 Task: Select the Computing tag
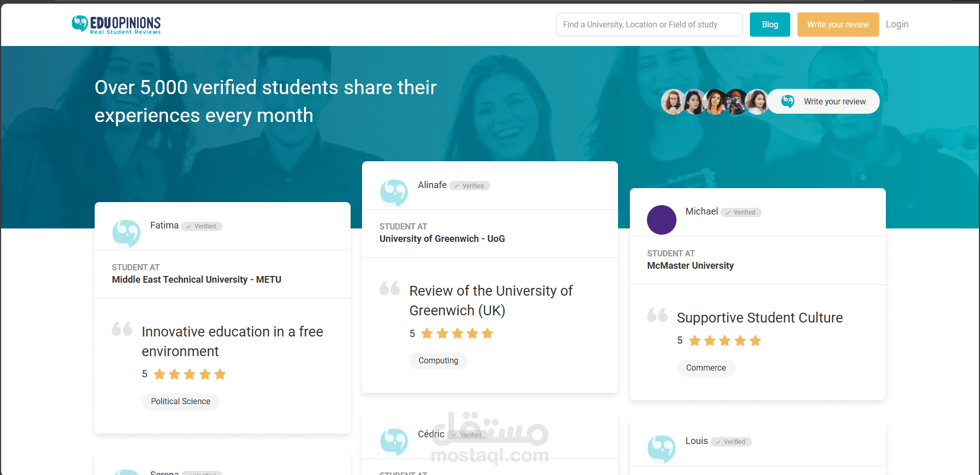click(x=438, y=361)
